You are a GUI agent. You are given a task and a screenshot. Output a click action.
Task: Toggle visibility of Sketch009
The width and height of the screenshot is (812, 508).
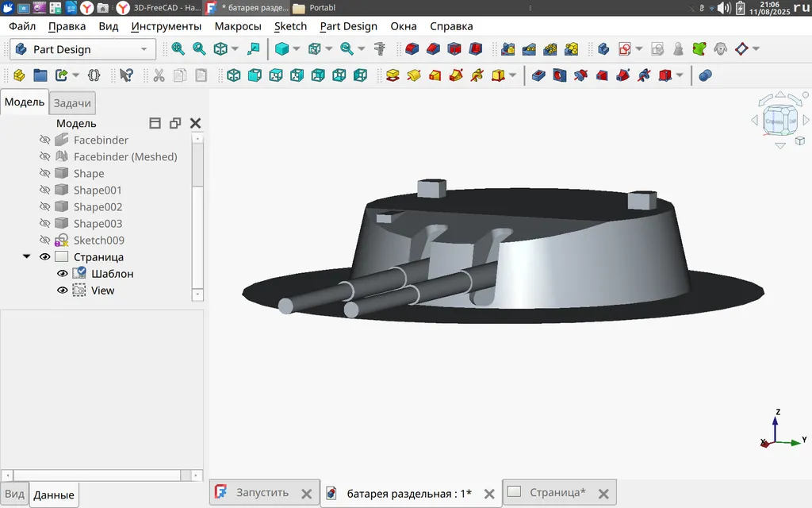pos(45,241)
